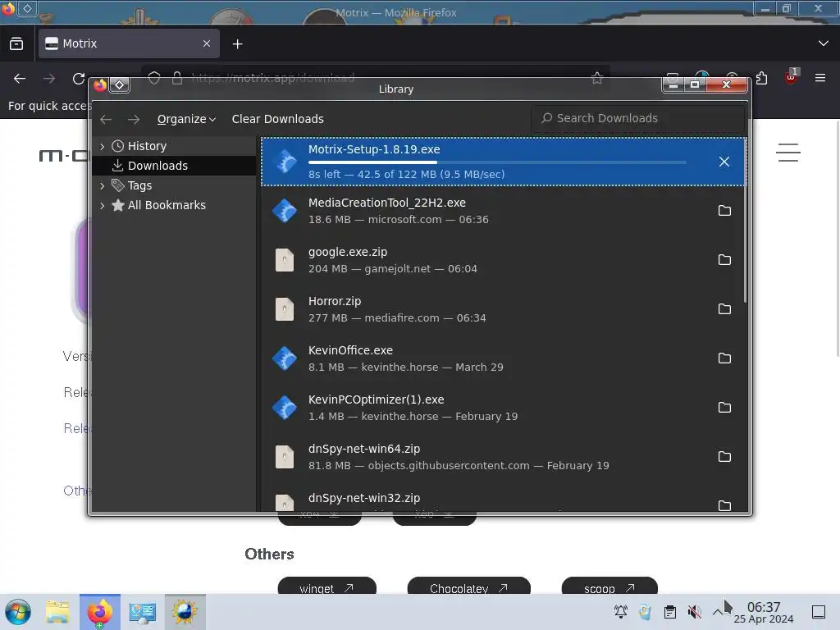This screenshot has width=840, height=630.
Task: Open the Firefox application hamburger menu
Action: click(x=819, y=78)
